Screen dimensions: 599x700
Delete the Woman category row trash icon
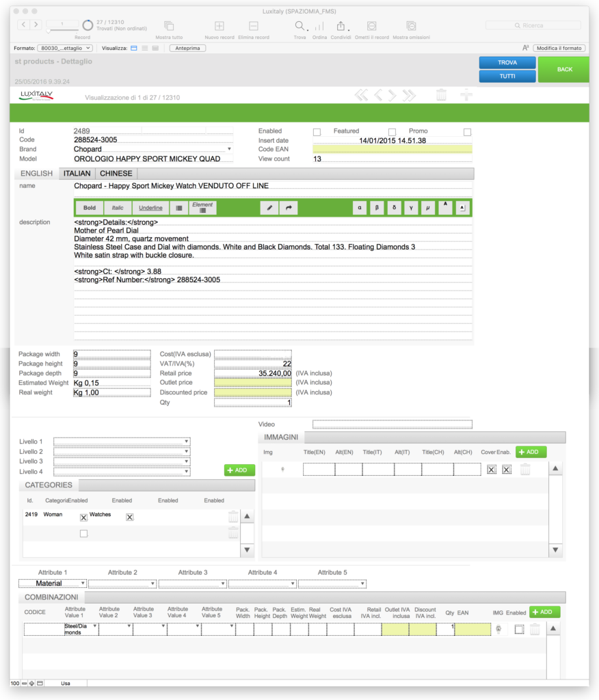click(233, 517)
